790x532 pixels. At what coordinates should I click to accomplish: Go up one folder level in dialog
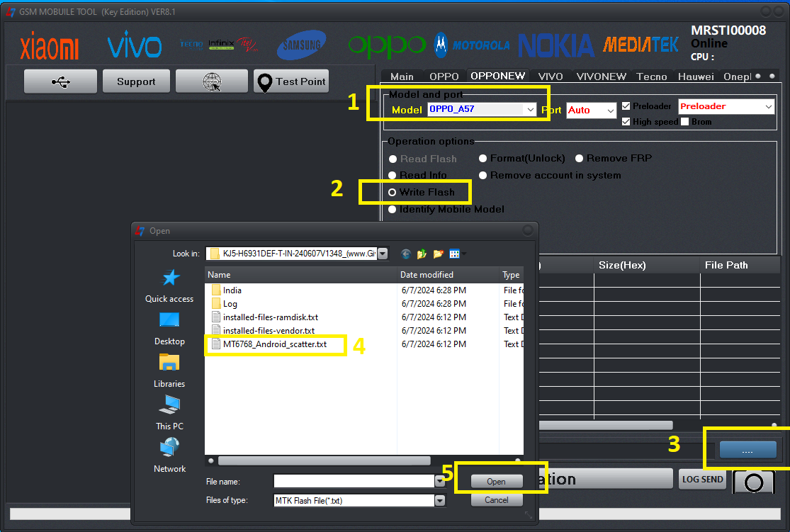click(x=422, y=254)
